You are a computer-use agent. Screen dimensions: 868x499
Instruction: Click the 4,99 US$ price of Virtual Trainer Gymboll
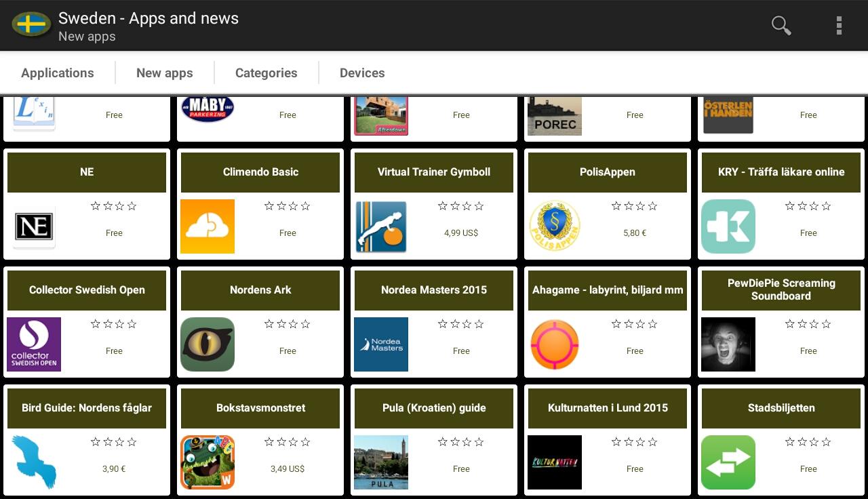[x=461, y=233]
